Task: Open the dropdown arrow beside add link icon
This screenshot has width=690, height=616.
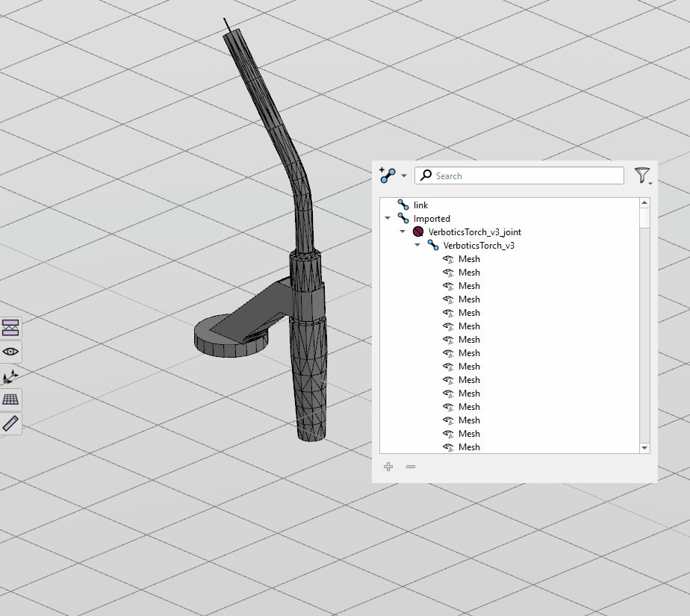Action: (x=404, y=175)
